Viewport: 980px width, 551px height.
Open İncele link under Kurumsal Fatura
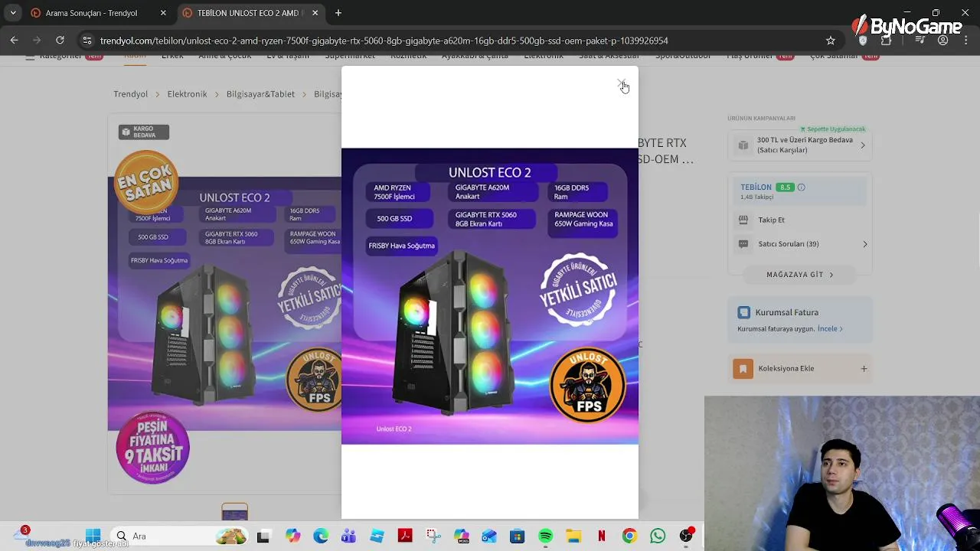click(830, 329)
